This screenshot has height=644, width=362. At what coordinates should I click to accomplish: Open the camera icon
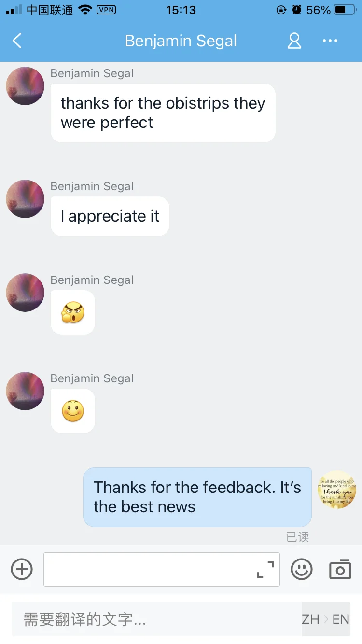point(340,569)
